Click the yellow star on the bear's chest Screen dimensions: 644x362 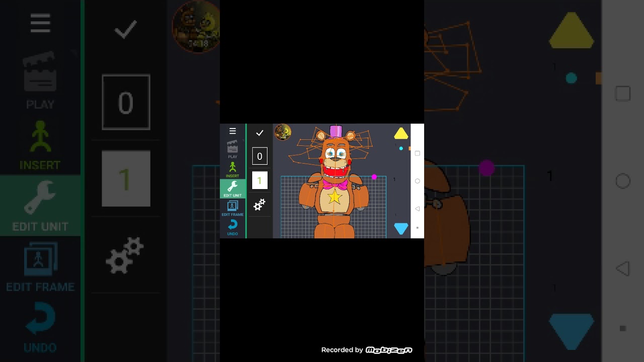pyautogui.click(x=334, y=197)
